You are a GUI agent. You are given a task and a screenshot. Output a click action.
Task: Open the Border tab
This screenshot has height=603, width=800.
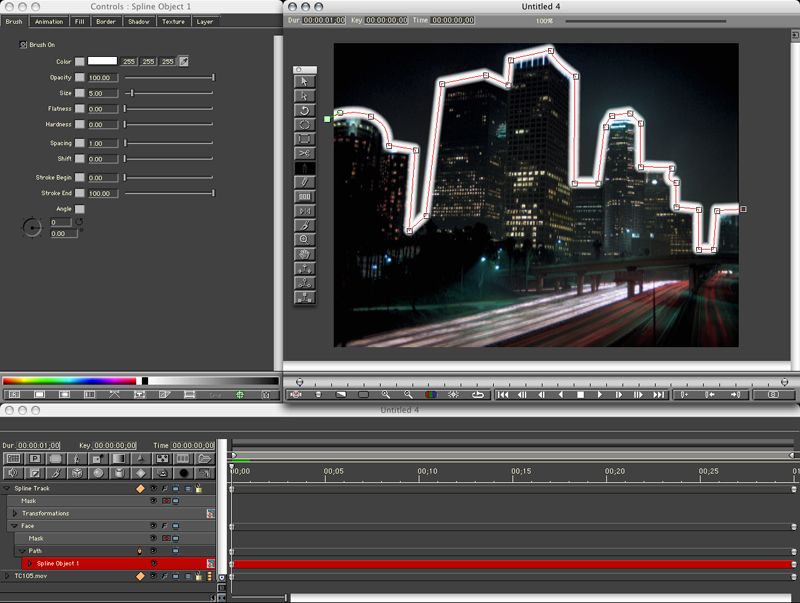[106, 21]
